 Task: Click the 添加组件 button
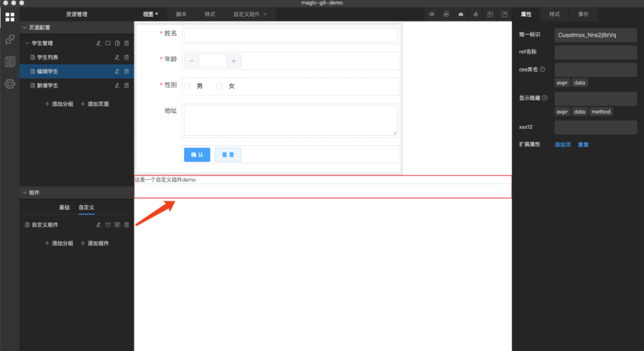(95, 244)
